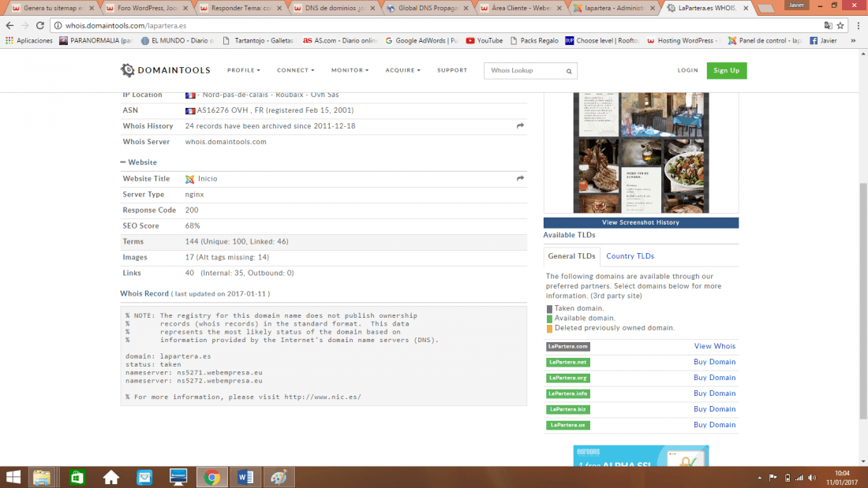Click the LaPartera.com taken domain badge
This screenshot has height=488, width=868.
pos(568,346)
